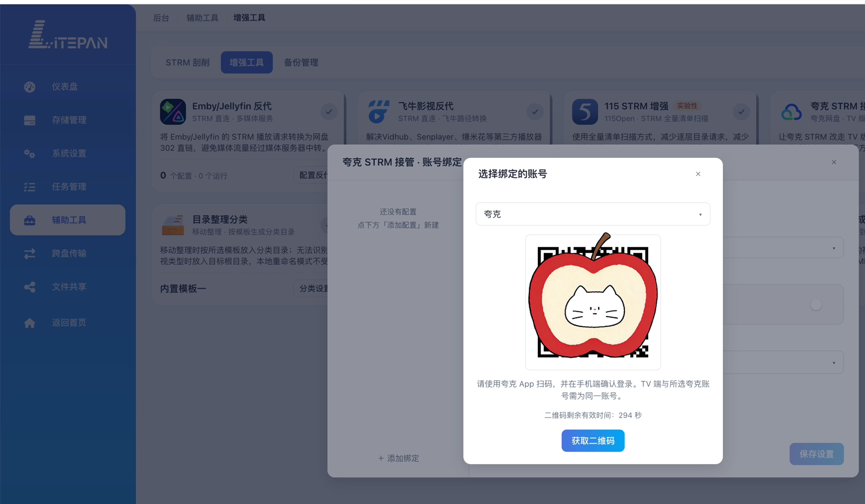This screenshot has width=865, height=504.
Task: Close the 夸克 STRM 接管 panel
Action: (x=834, y=162)
